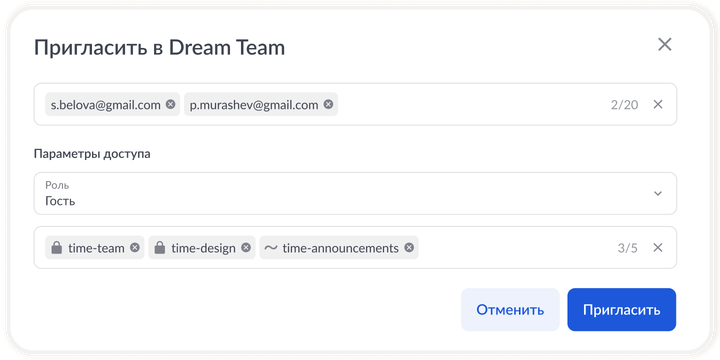
Task: Select the s.belova@gmail.com chip text
Action: coord(106,105)
